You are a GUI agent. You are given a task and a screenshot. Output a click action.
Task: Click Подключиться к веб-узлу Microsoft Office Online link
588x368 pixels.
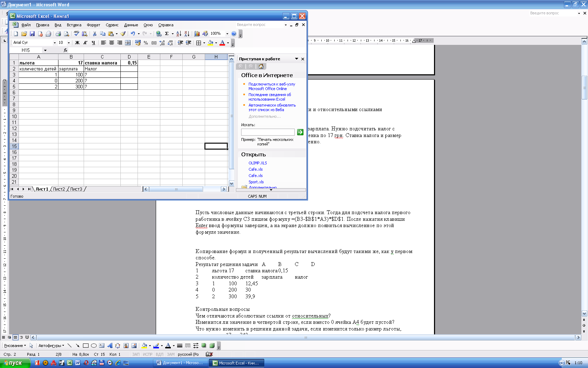(x=272, y=86)
